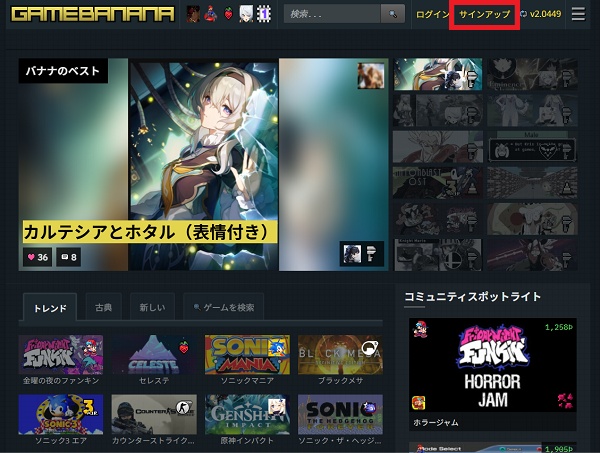Screen dimensions: 600x453
Task: Click the GameBanana logo
Action: 93,14
